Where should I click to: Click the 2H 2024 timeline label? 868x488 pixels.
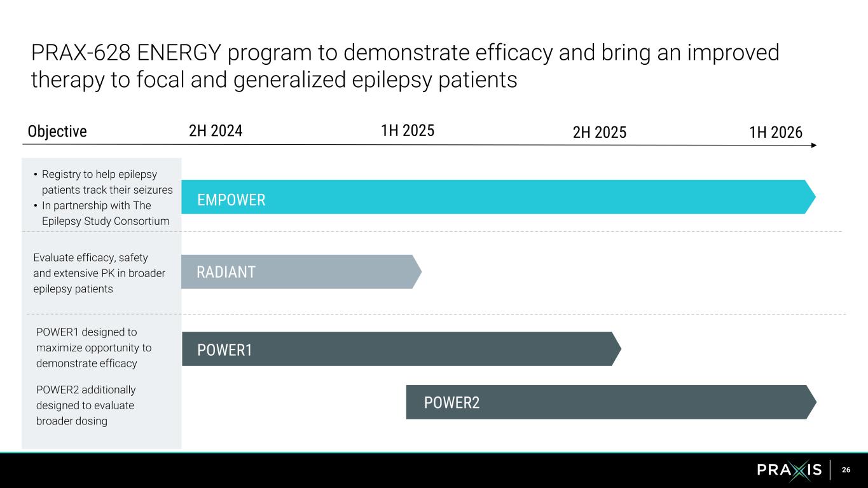point(216,132)
